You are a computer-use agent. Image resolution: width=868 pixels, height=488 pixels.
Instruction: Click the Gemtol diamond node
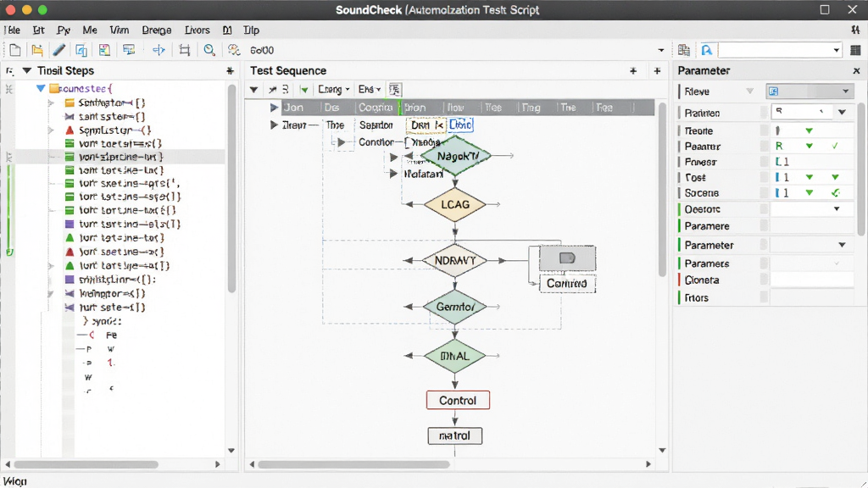(455, 307)
